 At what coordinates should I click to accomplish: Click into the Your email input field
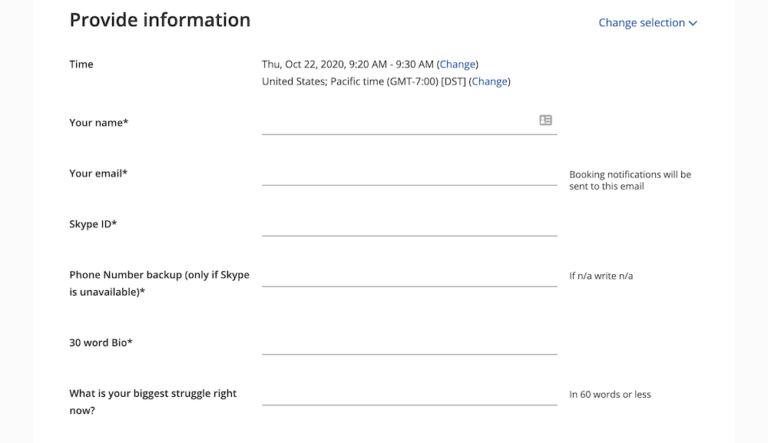click(x=409, y=173)
